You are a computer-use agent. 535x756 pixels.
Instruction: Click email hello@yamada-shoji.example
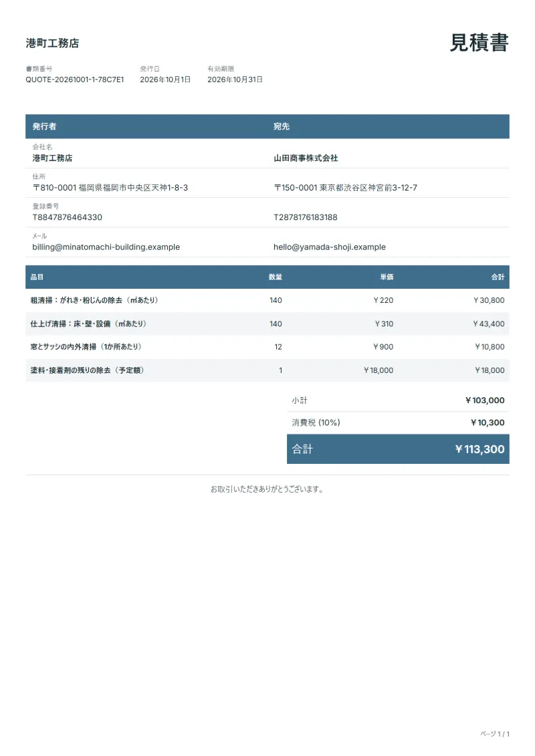point(330,247)
